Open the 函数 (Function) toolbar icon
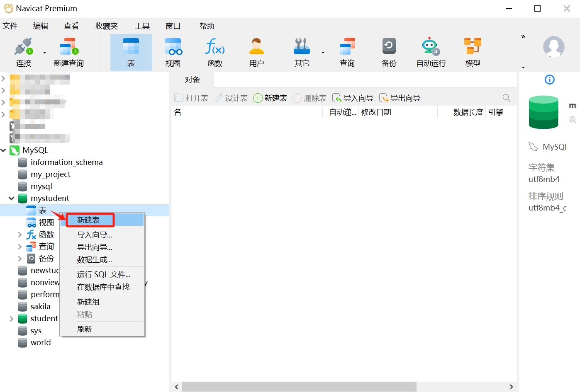 (215, 52)
